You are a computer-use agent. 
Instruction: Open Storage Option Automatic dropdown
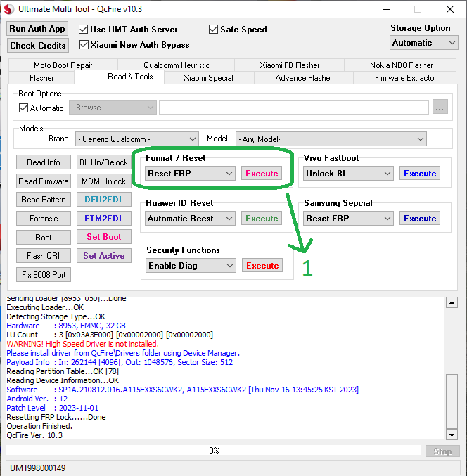[x=424, y=43]
